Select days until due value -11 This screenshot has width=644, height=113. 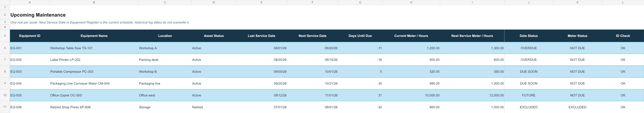(x=360, y=48)
